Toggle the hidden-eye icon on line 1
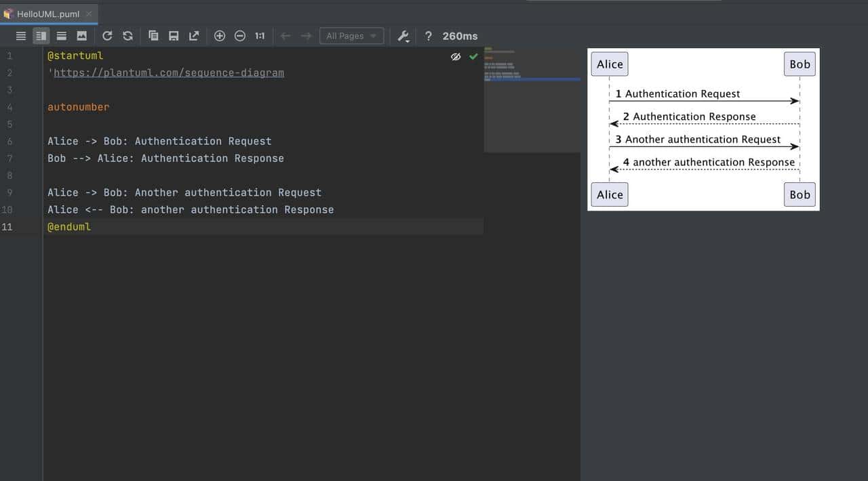 tap(456, 56)
